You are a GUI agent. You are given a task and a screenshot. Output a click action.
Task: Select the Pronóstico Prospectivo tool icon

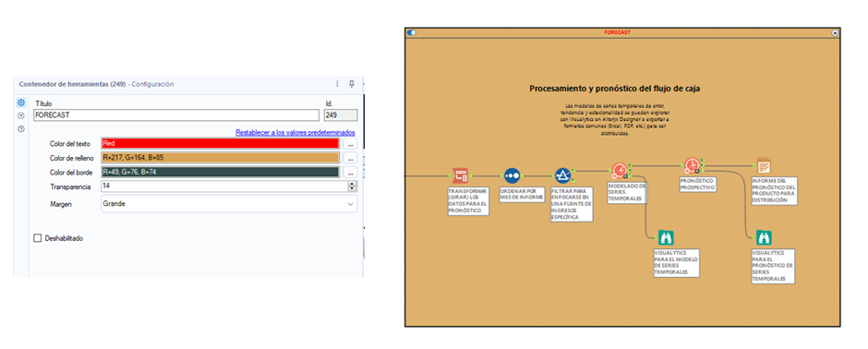pyautogui.click(x=691, y=165)
